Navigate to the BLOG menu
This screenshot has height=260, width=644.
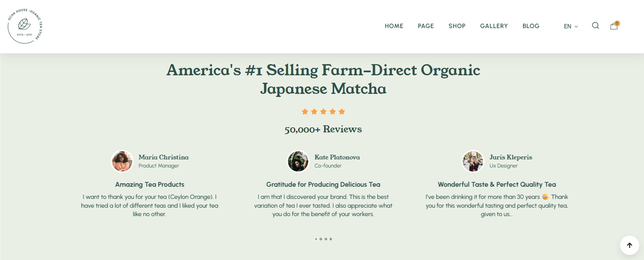click(x=530, y=26)
